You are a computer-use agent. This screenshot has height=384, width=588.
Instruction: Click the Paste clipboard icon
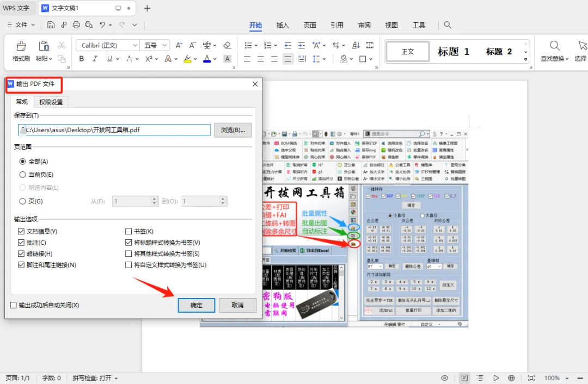pos(44,46)
